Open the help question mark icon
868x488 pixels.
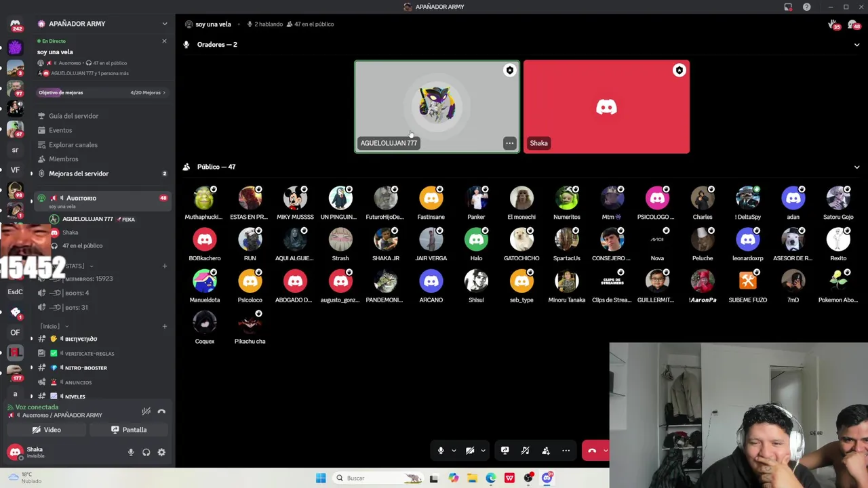pos(806,7)
